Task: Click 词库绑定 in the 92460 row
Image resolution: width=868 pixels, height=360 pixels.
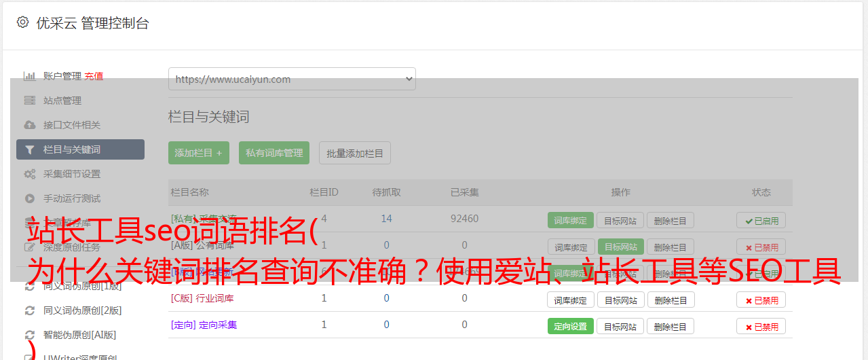Action: [571, 220]
